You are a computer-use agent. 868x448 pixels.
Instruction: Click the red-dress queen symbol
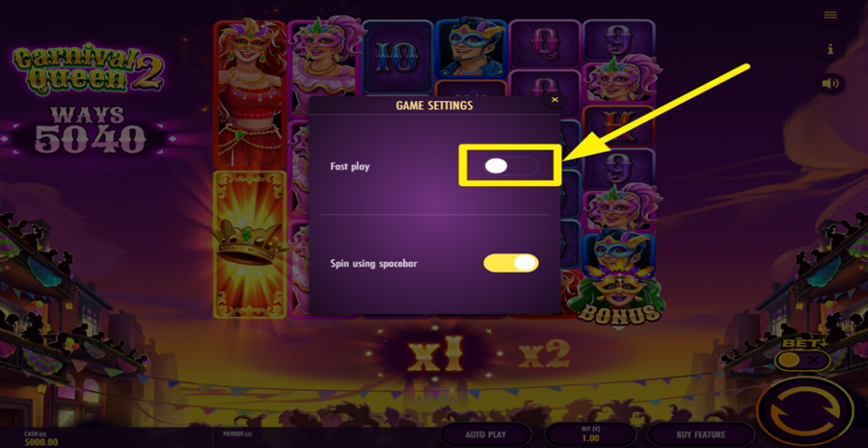(250, 94)
